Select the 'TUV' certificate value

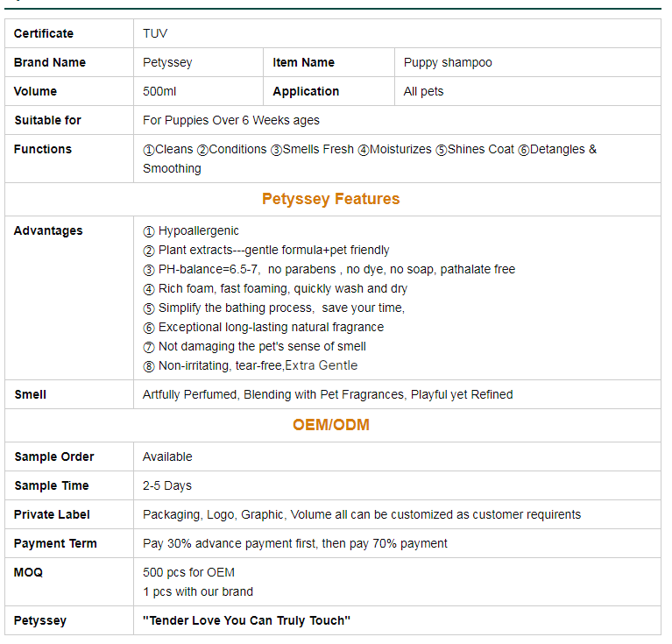pyautogui.click(x=155, y=33)
